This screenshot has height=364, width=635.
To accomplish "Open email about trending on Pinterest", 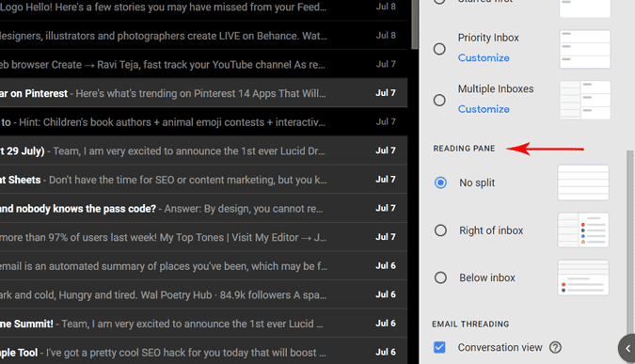I will [204, 93].
